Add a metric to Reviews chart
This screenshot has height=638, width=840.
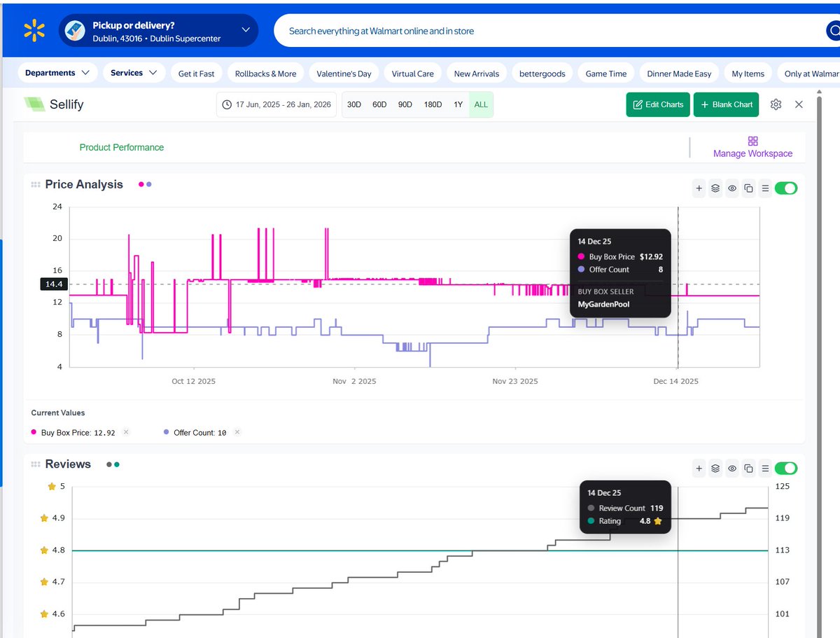click(699, 469)
